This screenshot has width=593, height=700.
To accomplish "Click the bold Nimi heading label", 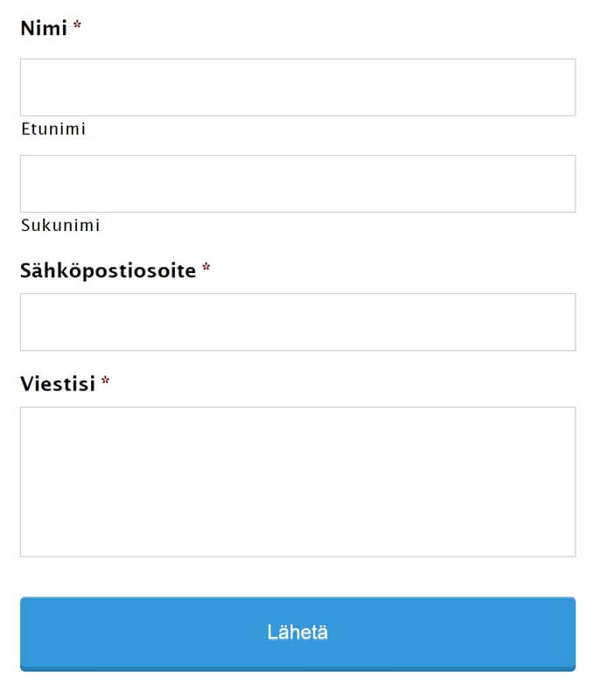I will [x=44, y=28].
